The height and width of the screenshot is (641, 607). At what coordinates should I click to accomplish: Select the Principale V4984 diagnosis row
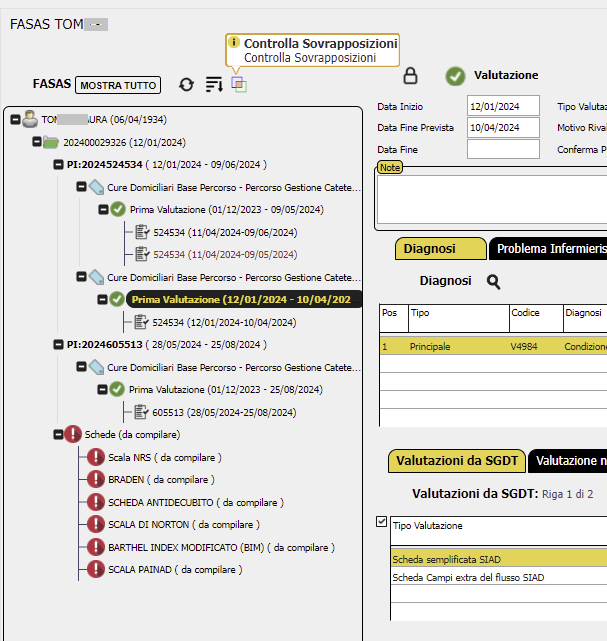[x=493, y=346]
